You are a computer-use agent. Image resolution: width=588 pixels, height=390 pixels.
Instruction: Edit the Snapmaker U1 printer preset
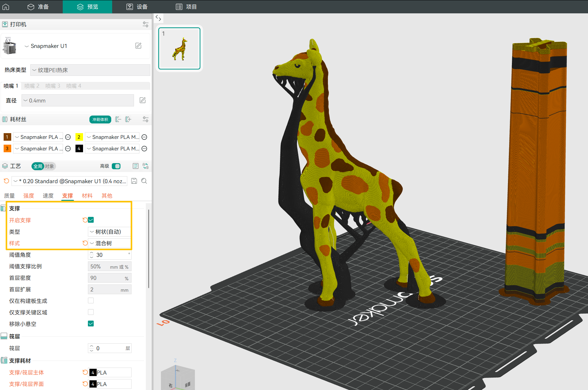tap(138, 46)
